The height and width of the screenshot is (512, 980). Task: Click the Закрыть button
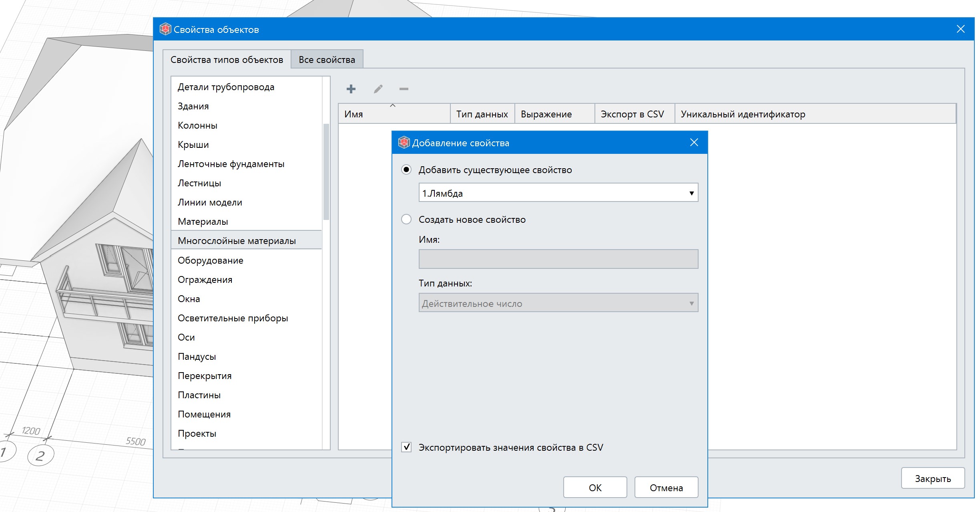(933, 478)
